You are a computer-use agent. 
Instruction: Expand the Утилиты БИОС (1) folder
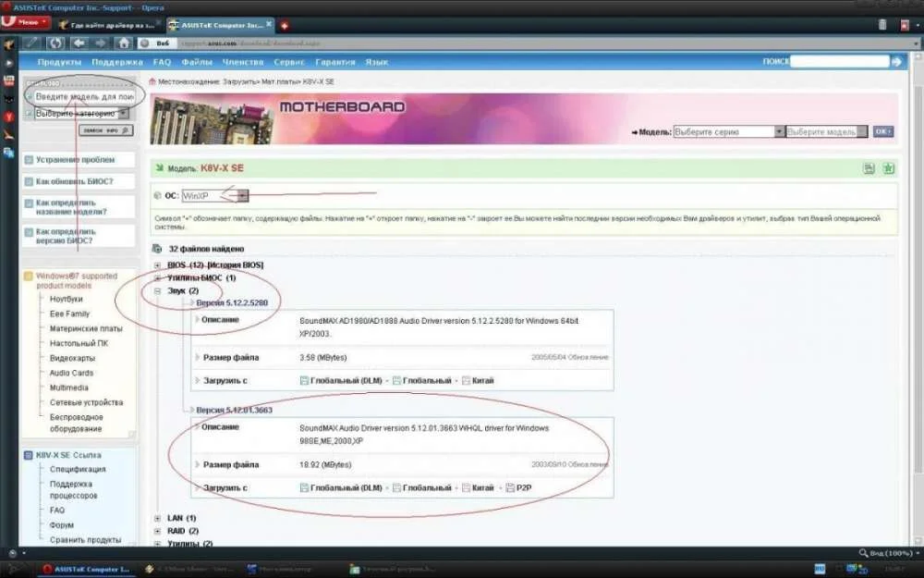(x=157, y=277)
